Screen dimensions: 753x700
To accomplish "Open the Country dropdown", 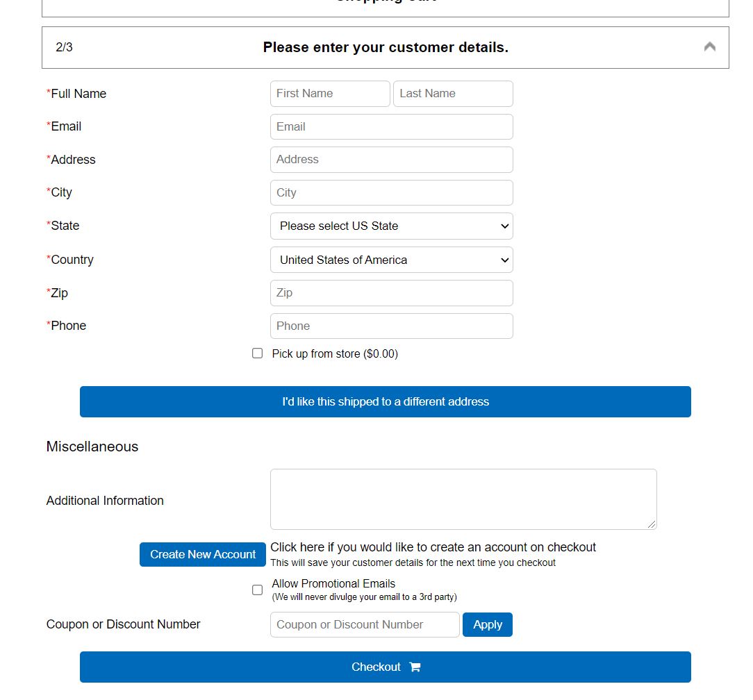I will (391, 260).
